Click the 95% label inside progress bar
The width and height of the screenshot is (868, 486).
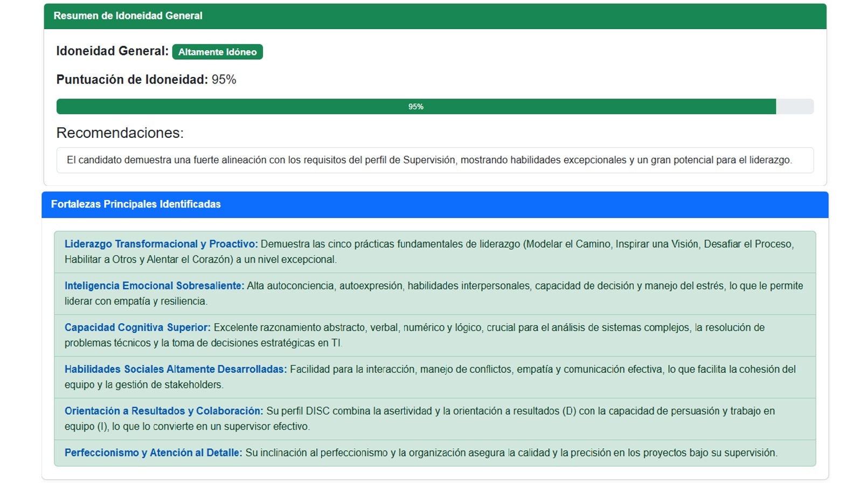[x=415, y=107]
